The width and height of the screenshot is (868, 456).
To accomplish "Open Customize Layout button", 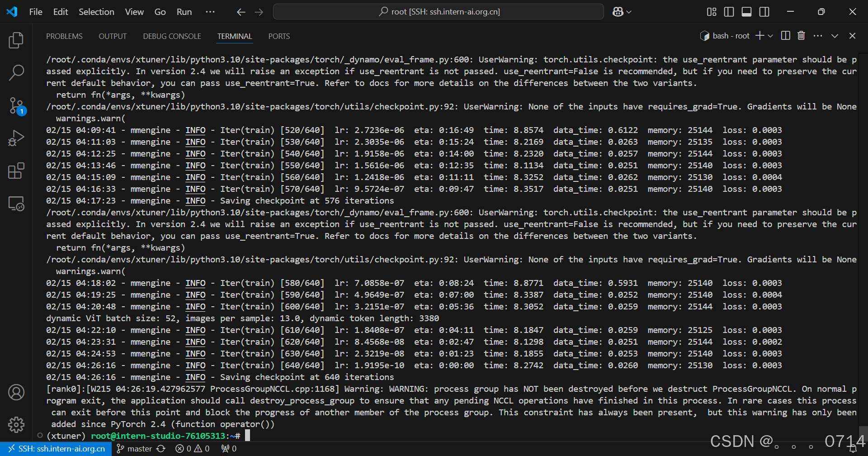I will (x=712, y=12).
